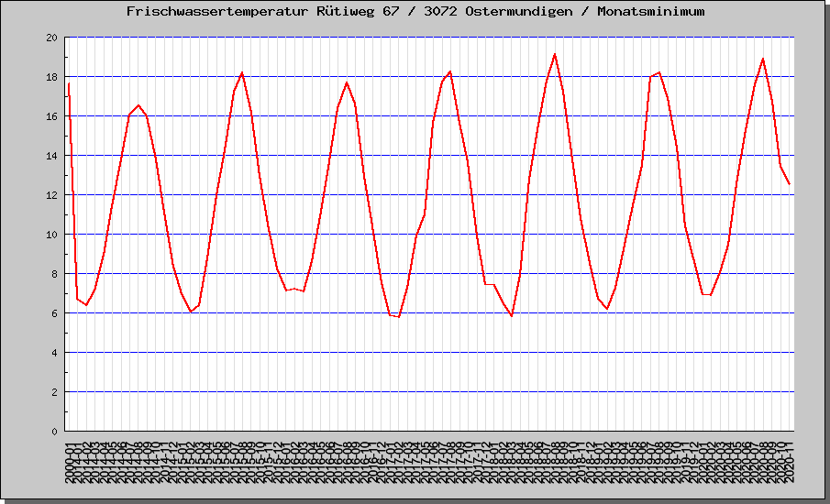
Task: Click the rightmost peak of the red line
Action: (x=763, y=59)
